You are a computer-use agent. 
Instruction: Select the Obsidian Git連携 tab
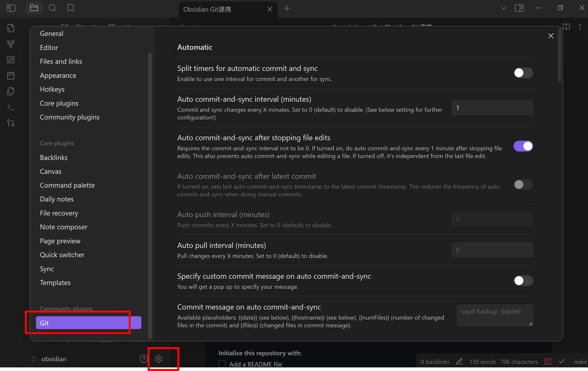click(228, 9)
